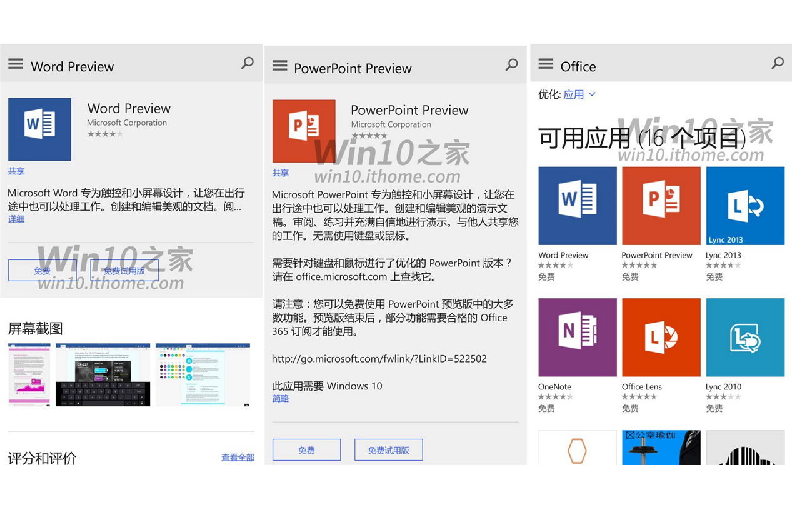This screenshot has width=792, height=532.
Task: Open the Word screenshot showing the on-screen keyboard
Action: (x=103, y=374)
